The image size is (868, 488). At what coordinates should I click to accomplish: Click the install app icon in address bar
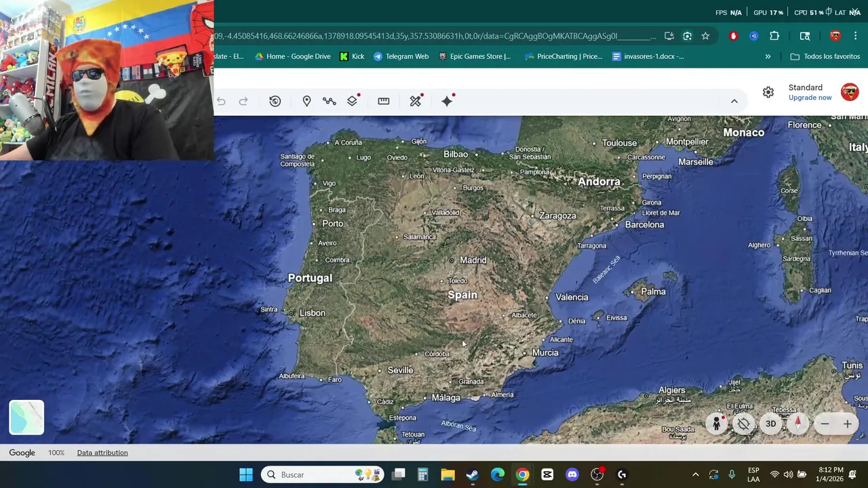[669, 36]
